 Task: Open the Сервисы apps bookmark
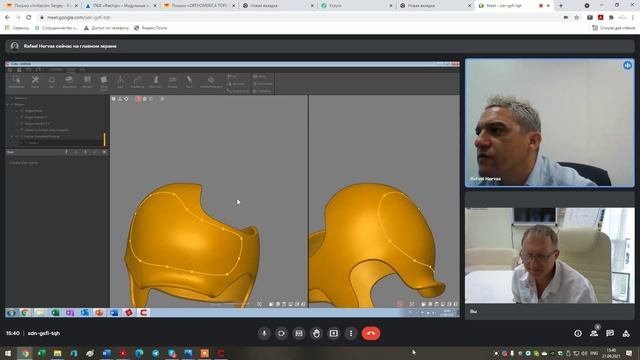17,28
